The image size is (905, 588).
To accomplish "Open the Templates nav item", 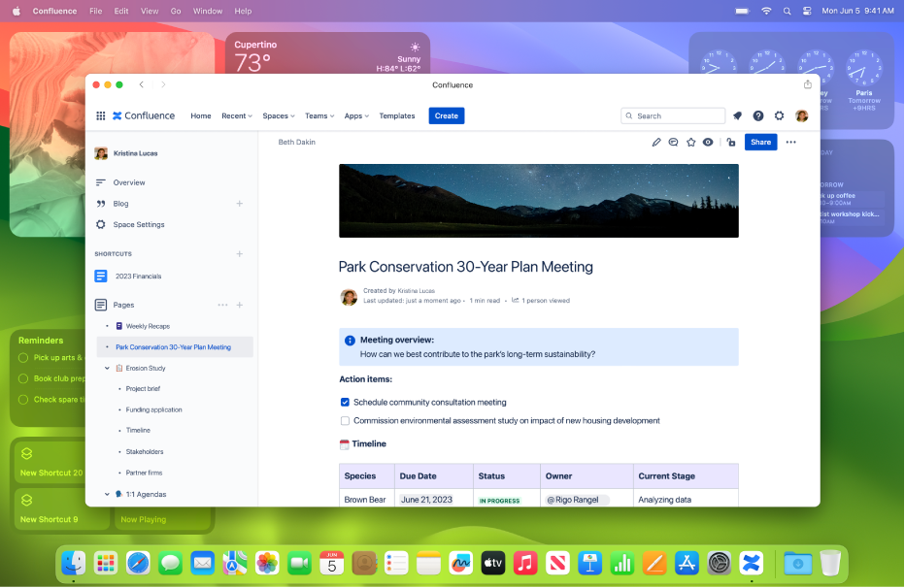I will [396, 115].
